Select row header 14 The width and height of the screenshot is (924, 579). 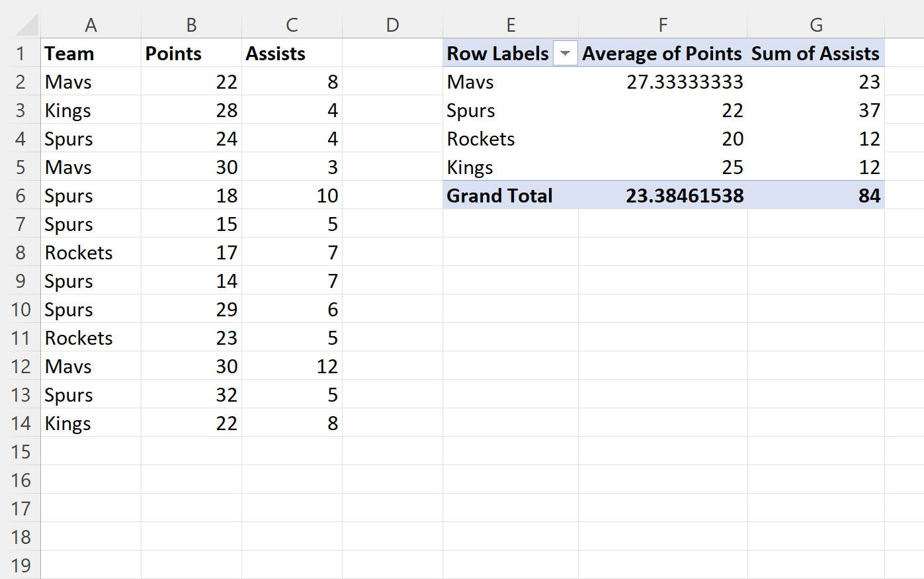tap(21, 423)
